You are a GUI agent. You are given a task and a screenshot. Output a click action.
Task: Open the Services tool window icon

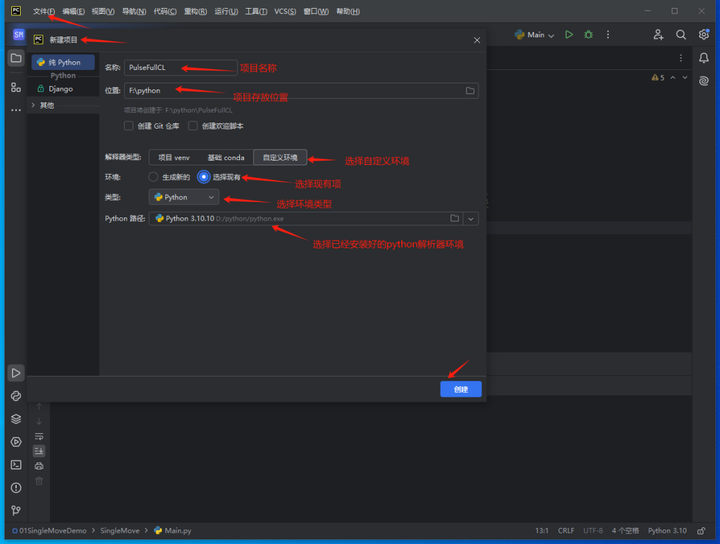point(16,442)
